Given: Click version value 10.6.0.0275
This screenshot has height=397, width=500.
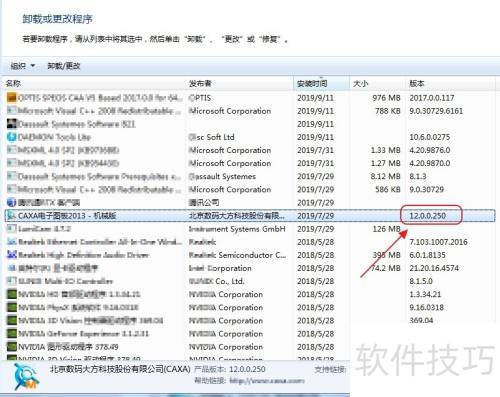Looking at the screenshot, I should (430, 137).
